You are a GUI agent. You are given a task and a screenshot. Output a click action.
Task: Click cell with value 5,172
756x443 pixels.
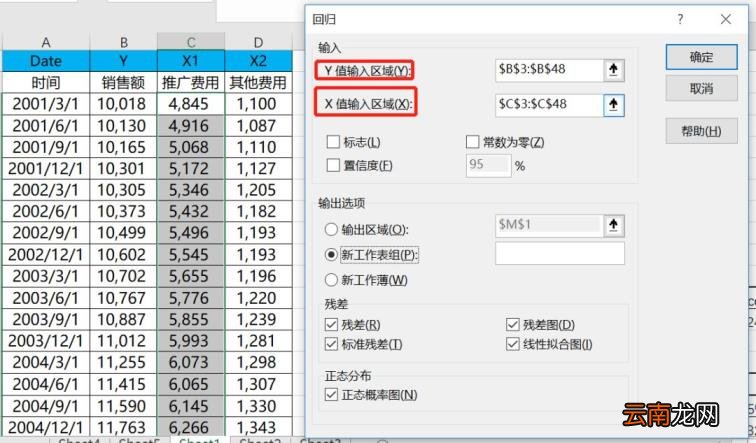(x=191, y=168)
